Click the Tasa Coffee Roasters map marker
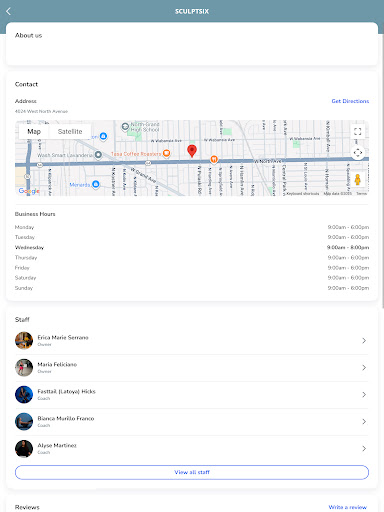Viewport: 384px width, 512px height. pyautogui.click(x=166, y=153)
